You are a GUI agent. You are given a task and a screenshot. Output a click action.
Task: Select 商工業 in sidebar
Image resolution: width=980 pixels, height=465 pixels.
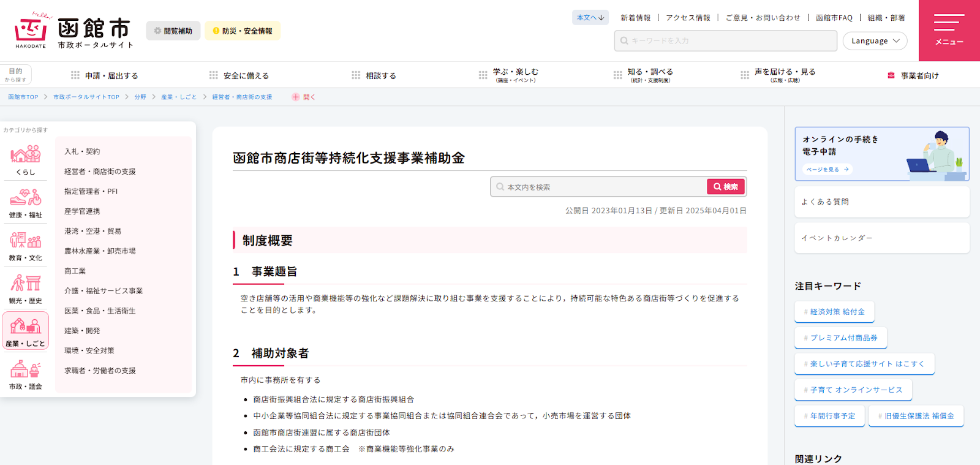(75, 271)
